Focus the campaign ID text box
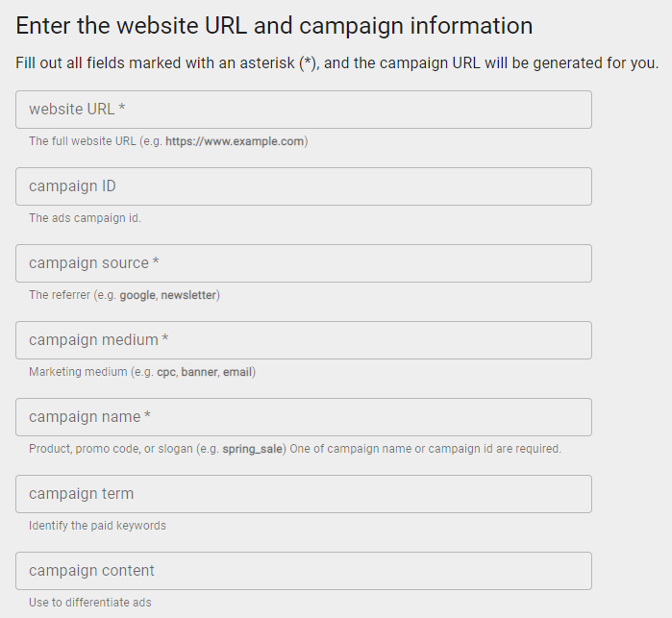Screen dimensions: 672x618 click(303, 186)
